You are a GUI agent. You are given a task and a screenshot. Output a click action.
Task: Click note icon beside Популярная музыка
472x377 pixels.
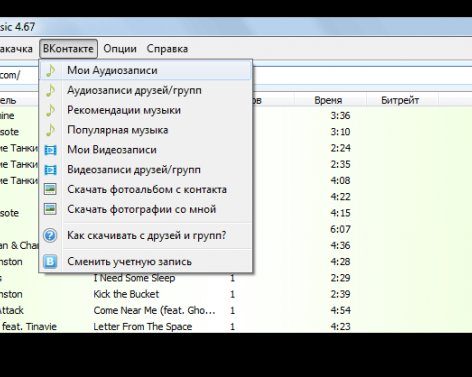coord(50,130)
